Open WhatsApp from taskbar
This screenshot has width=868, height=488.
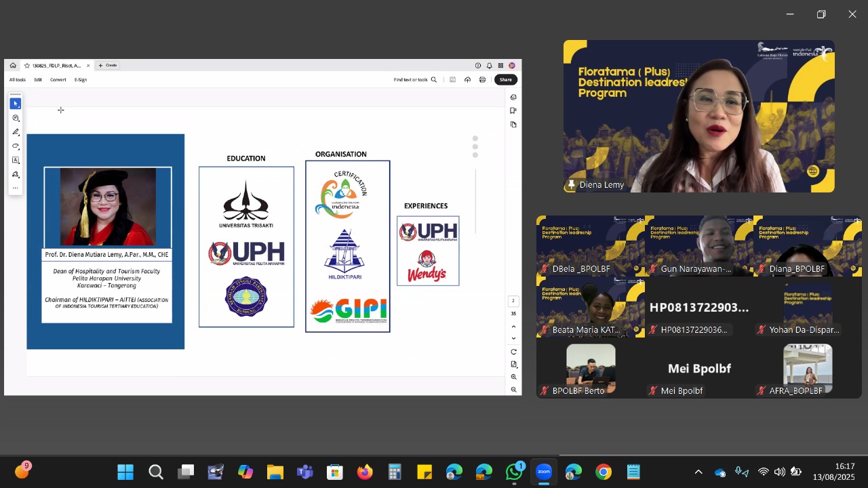point(514,472)
